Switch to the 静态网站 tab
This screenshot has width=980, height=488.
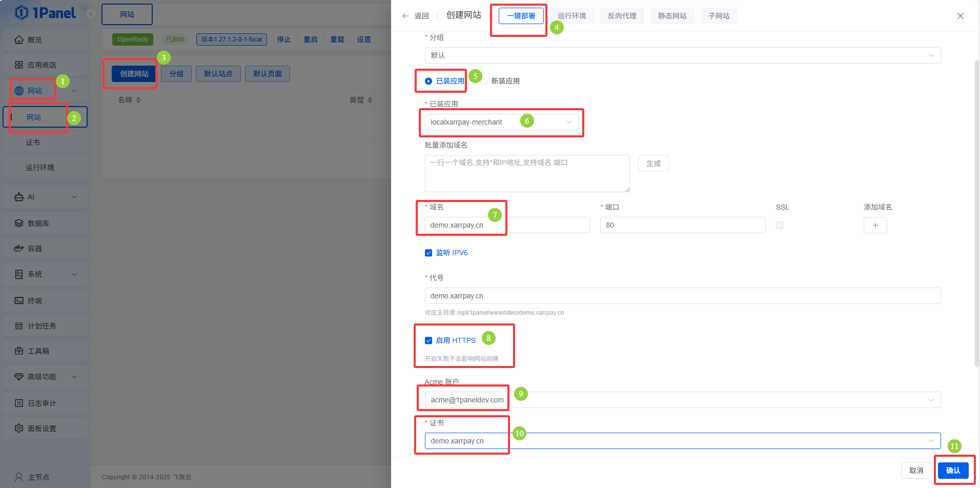tap(672, 16)
